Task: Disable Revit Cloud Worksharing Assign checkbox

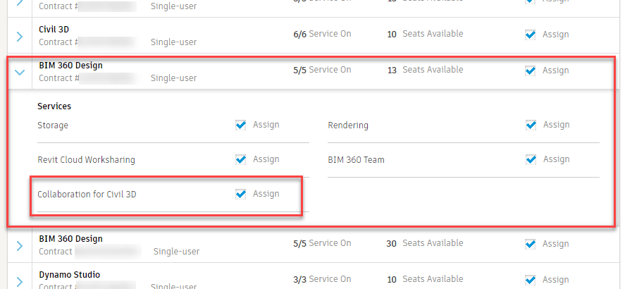Action: pyautogui.click(x=241, y=159)
